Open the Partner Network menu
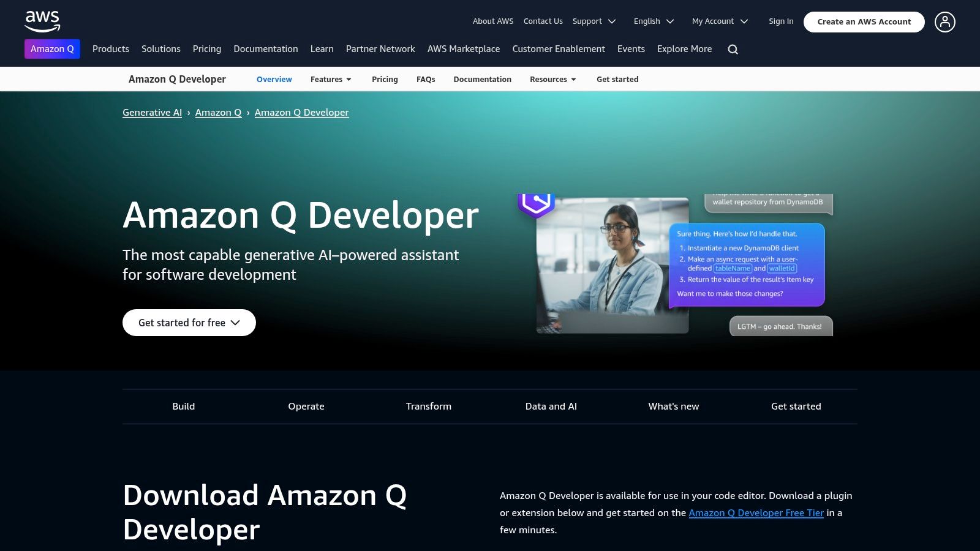The image size is (980, 551). pyautogui.click(x=380, y=49)
